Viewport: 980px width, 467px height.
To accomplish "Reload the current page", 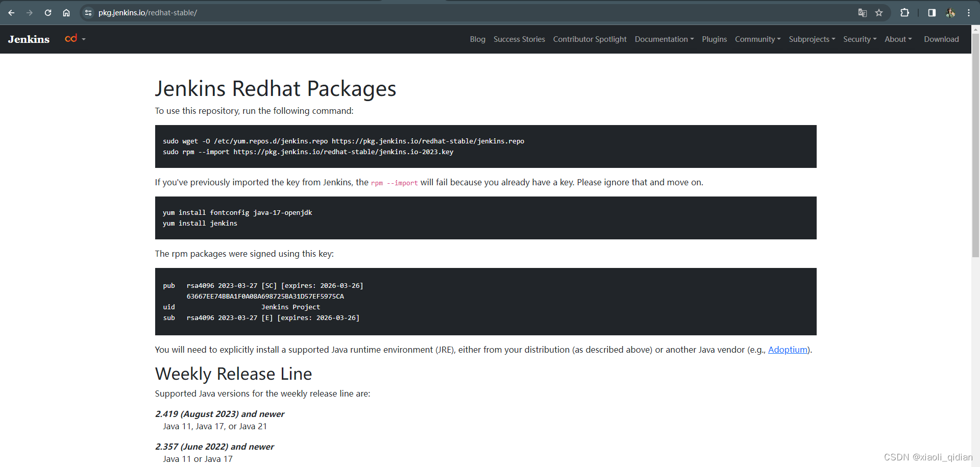I will click(x=48, y=13).
